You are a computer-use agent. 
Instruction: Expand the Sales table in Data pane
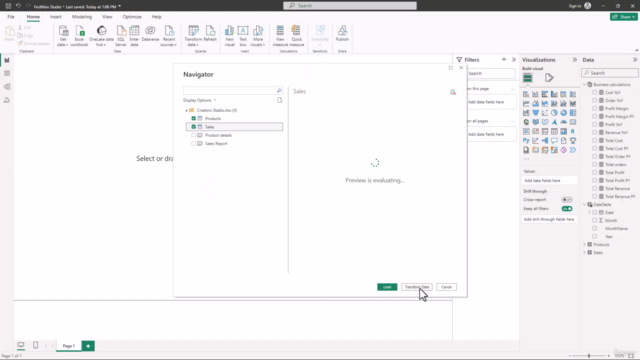584,253
